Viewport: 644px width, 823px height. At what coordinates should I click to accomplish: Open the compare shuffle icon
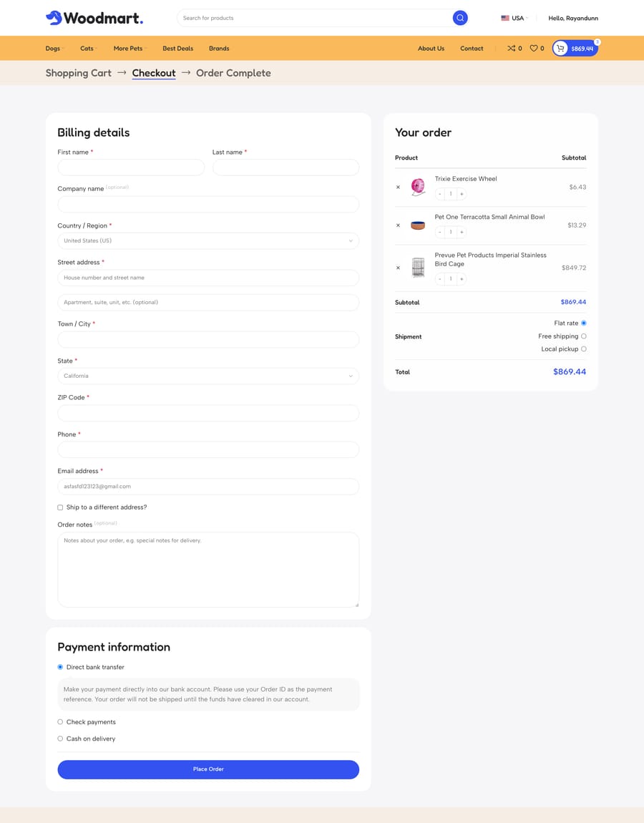(x=511, y=48)
